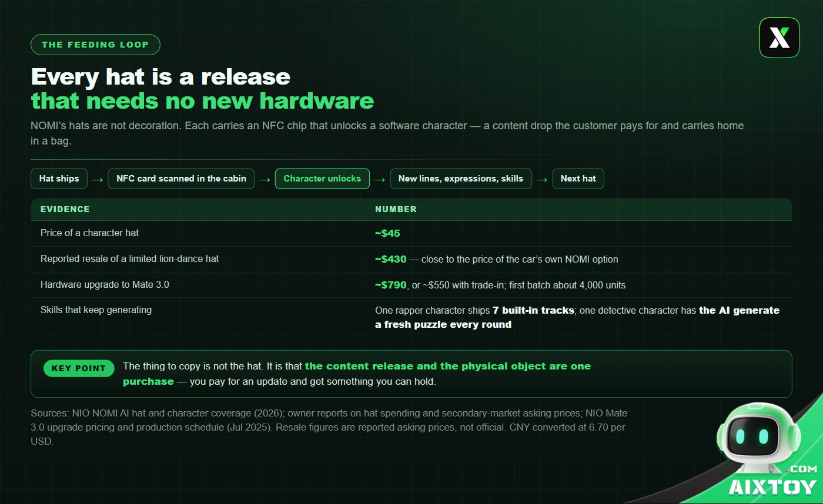Select the "NOMI's hats are not decoration" paragraph
The image size is (823, 504).
[x=387, y=133]
